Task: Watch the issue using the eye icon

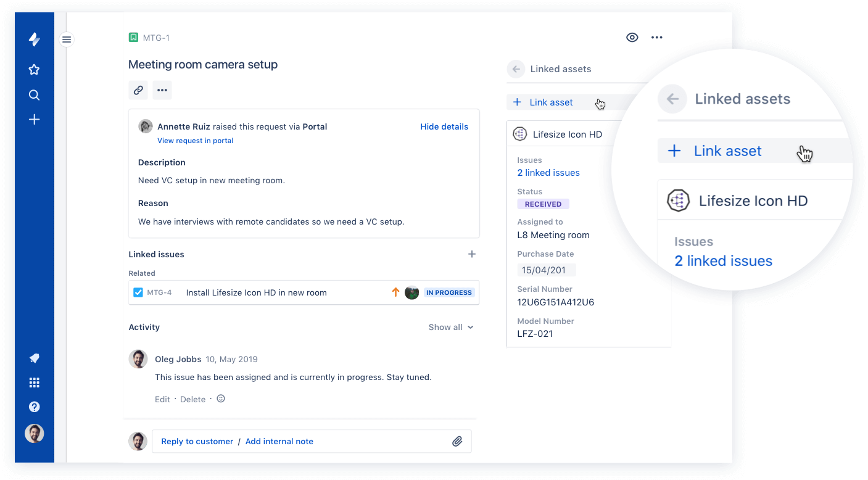Action: (632, 37)
